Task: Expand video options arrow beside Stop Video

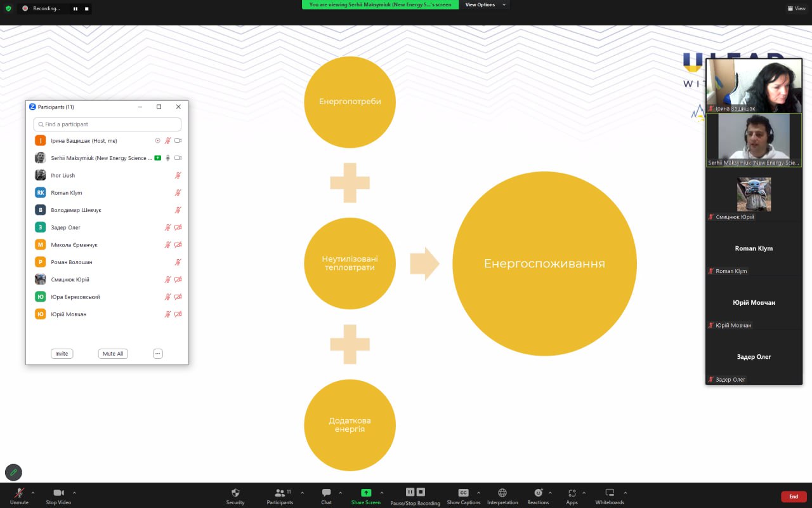Action: click(74, 492)
